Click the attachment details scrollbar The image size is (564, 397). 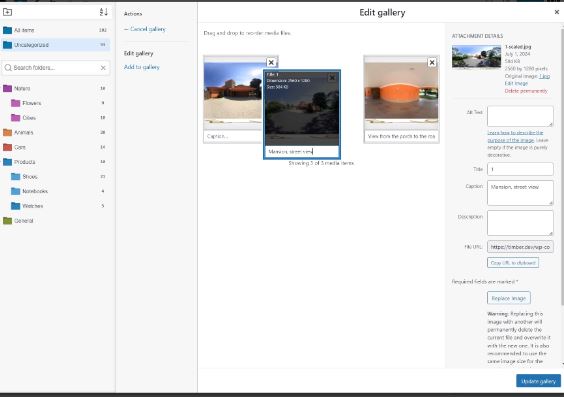tap(562, 167)
